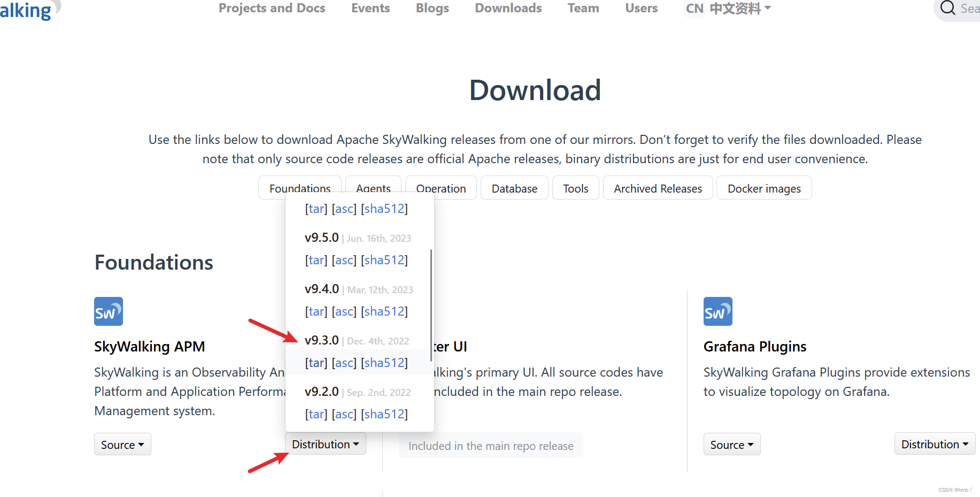Screen dimensions: 980x497
Task: Click the SkyWalking site logo
Action: pyautogui.click(x=29, y=10)
